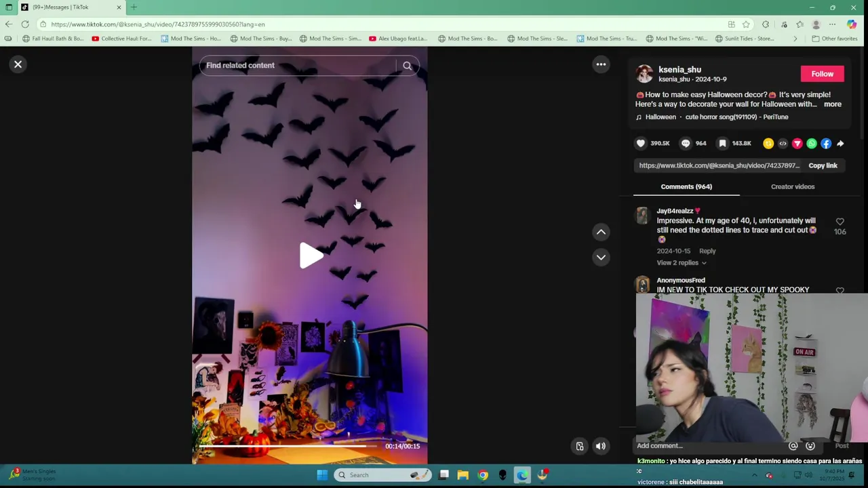Open the Alex Ubago feat. bookmark

point(398,39)
